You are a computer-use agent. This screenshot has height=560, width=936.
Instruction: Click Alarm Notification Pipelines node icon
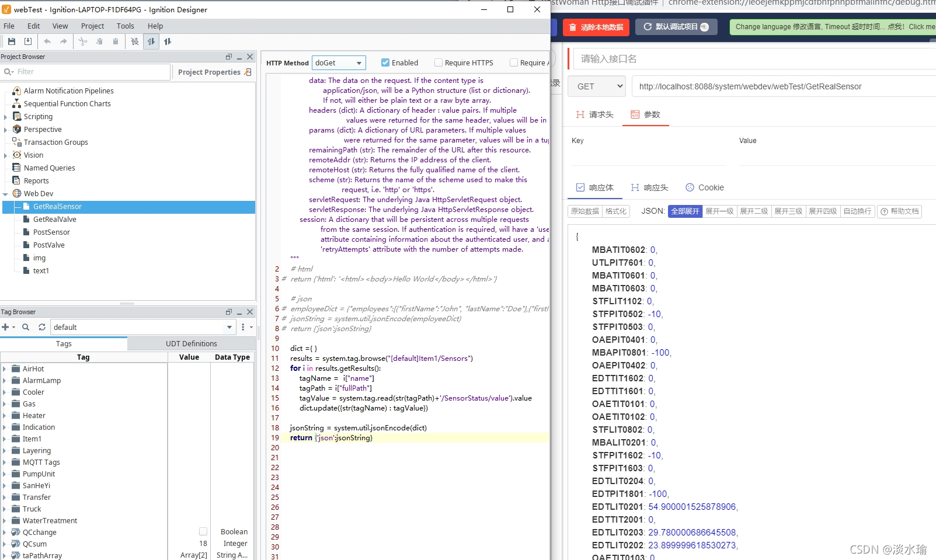17,91
